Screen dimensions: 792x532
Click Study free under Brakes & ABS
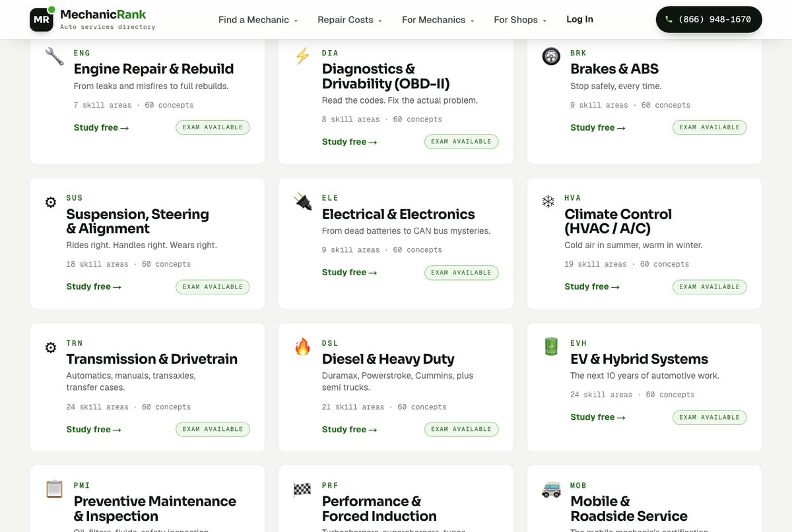click(x=598, y=127)
